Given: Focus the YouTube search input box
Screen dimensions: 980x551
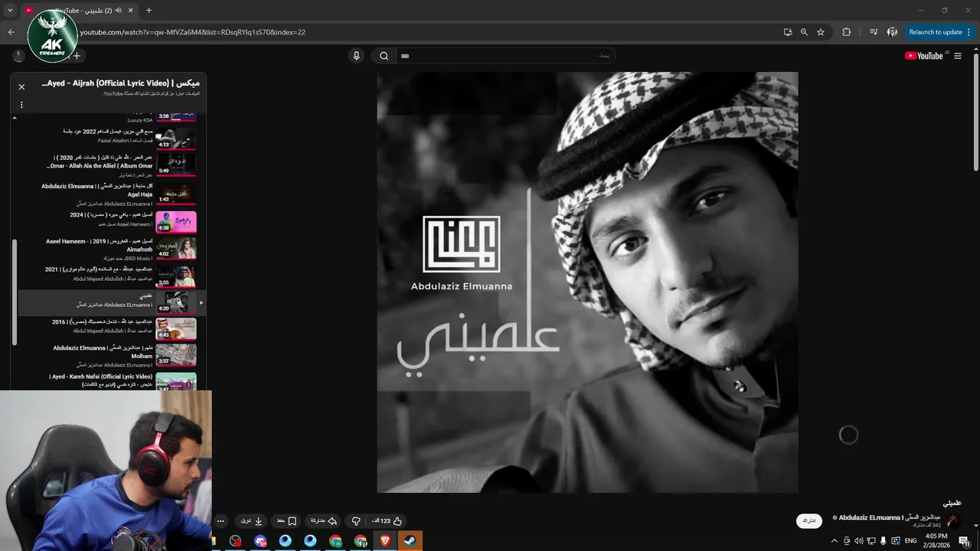Looking at the screenshot, I should pyautogui.click(x=505, y=56).
